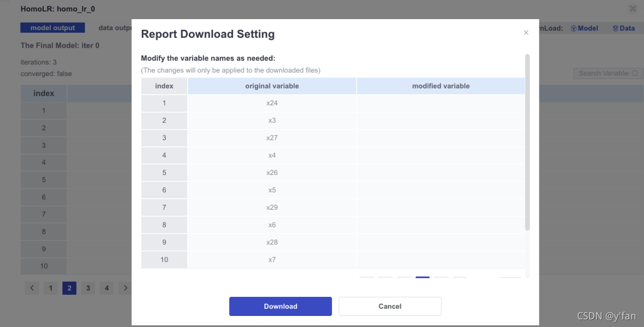Focus the Search Variable field
The width and height of the screenshot is (644, 327).
coord(603,73)
